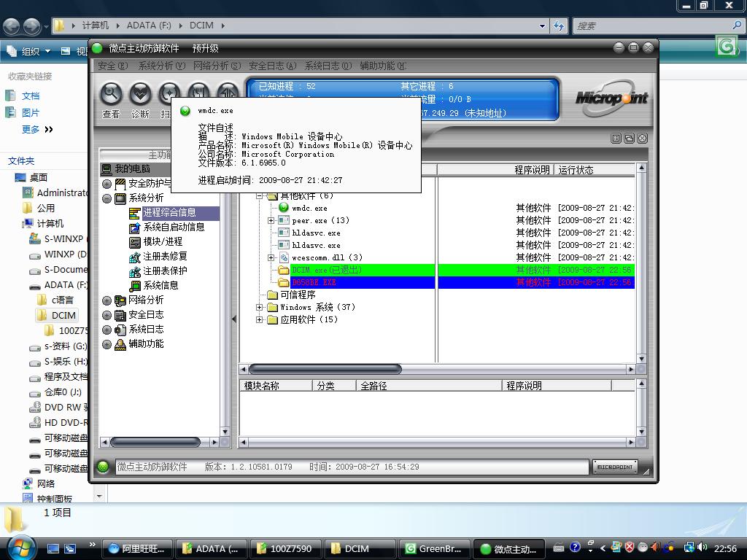The image size is (747, 560).
Task: Click the 运行状态 column header
Action: click(595, 170)
